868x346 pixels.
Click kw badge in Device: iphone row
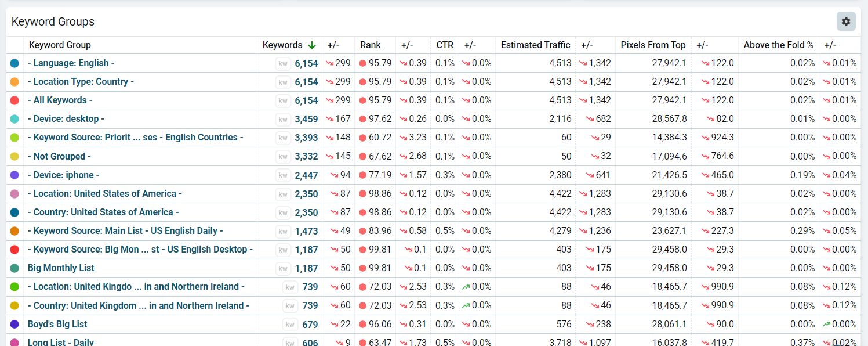click(x=283, y=175)
